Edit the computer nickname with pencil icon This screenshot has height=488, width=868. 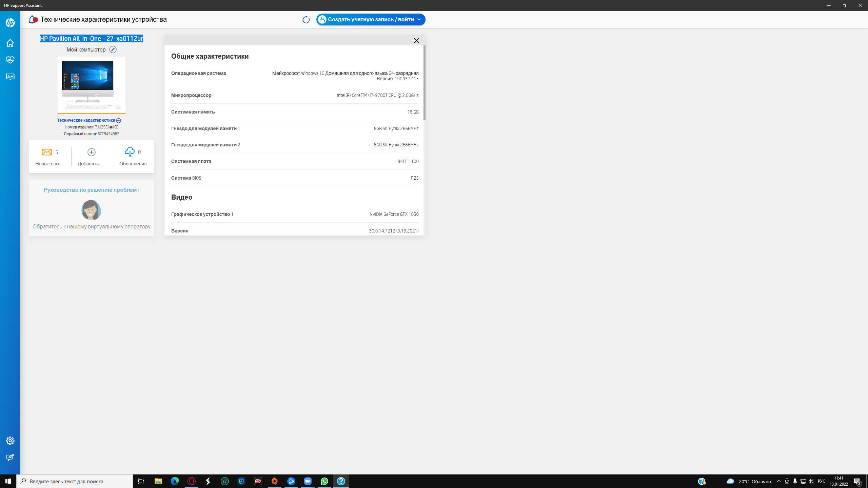pos(113,49)
